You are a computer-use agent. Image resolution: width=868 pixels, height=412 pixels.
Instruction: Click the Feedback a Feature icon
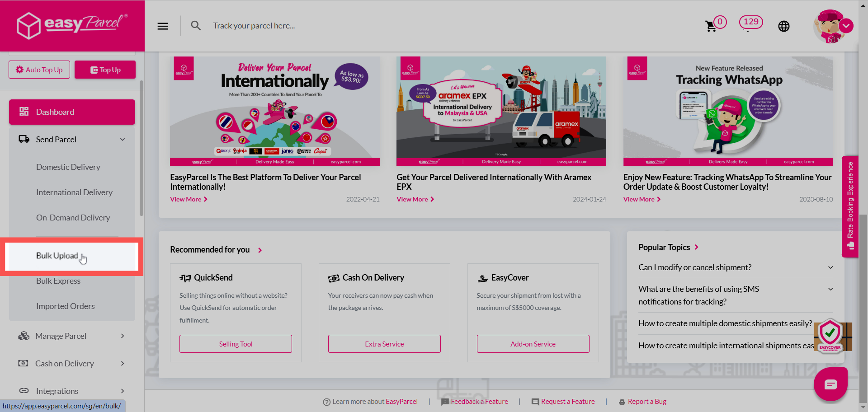pos(445,402)
